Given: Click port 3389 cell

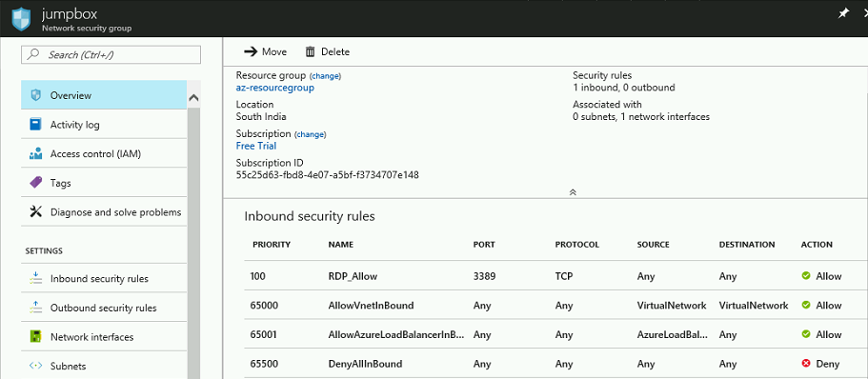Looking at the screenshot, I should click(484, 276).
